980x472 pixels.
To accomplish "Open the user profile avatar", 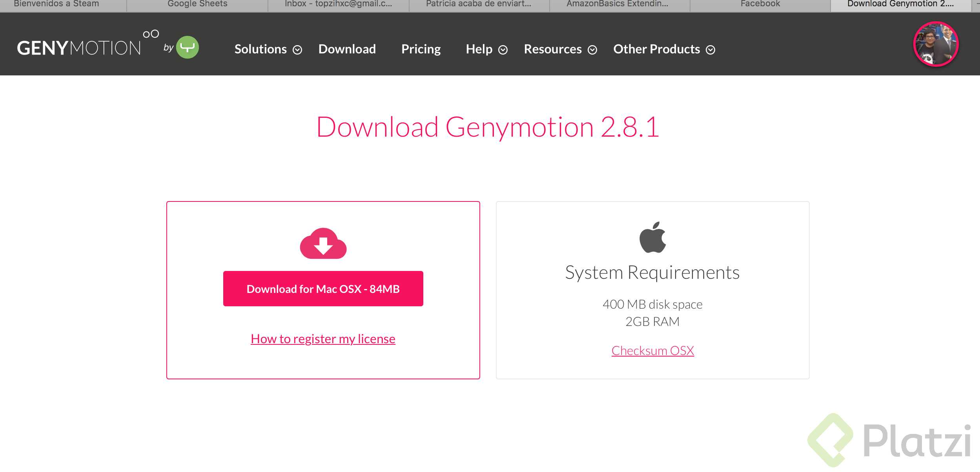I will tap(936, 44).
